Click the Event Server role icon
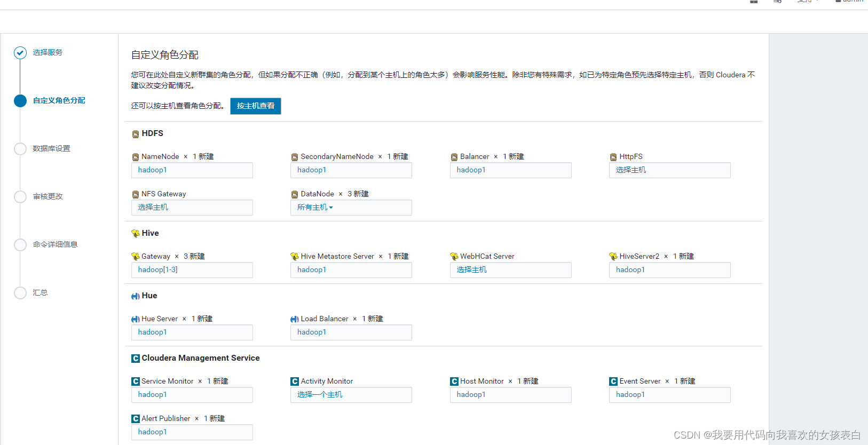 coord(613,382)
